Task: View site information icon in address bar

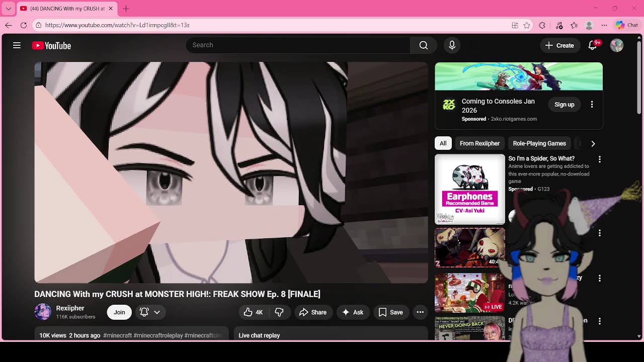Action: pos(39,25)
